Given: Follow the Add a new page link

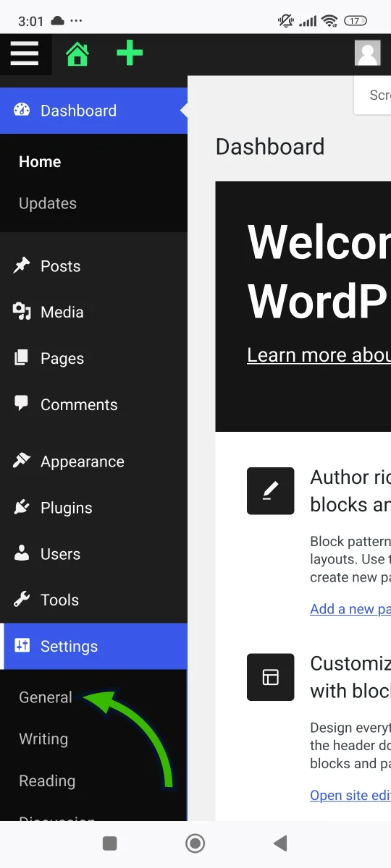Looking at the screenshot, I should (350, 609).
